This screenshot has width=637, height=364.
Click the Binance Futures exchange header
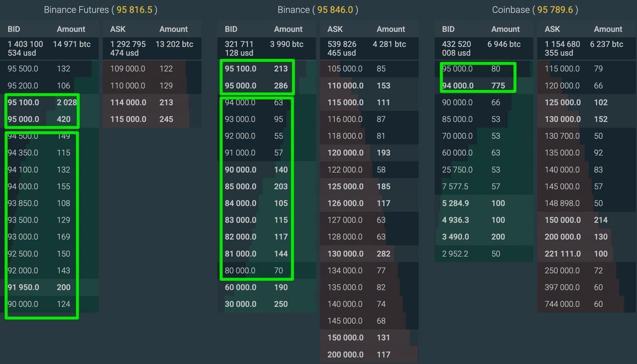[x=76, y=9]
